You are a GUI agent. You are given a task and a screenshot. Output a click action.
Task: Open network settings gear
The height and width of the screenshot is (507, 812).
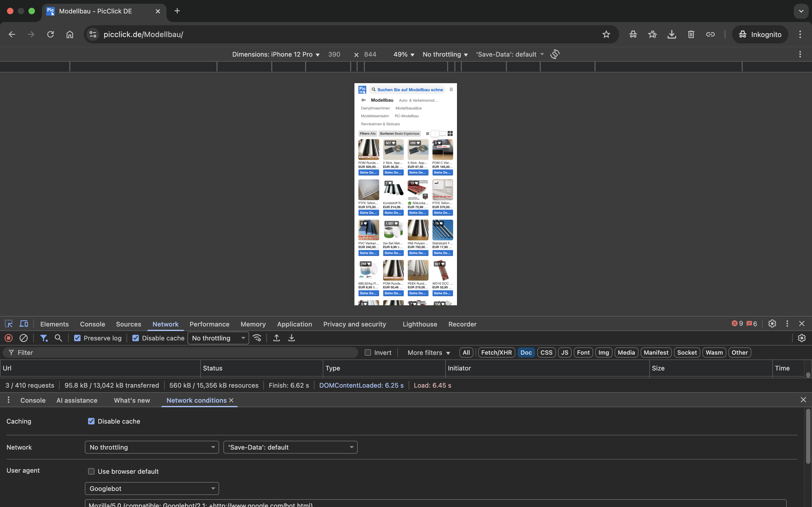pyautogui.click(x=802, y=338)
